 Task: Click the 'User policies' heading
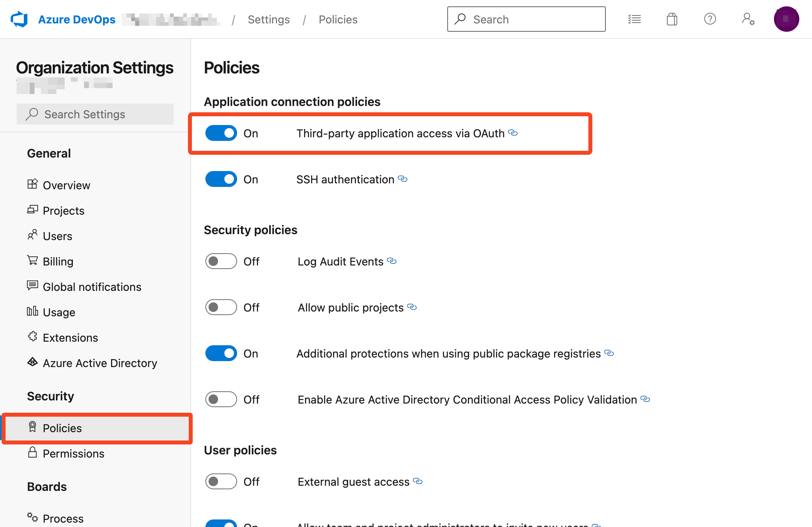click(x=240, y=450)
